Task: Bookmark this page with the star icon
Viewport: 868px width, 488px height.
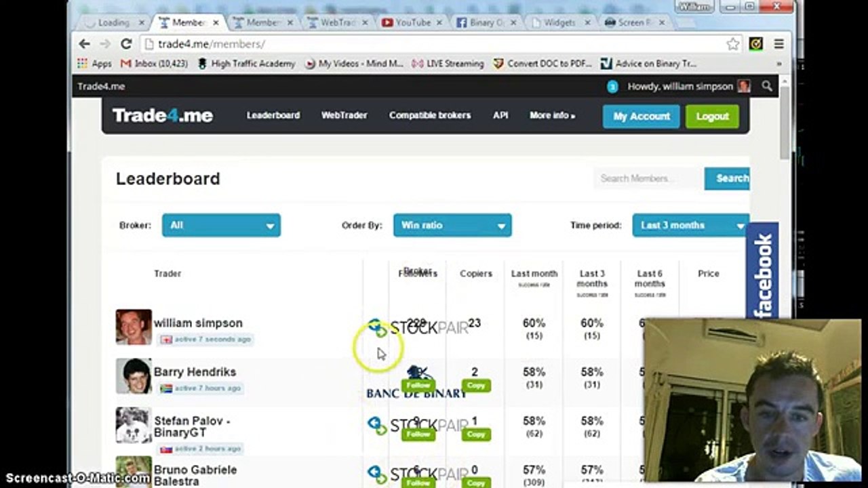Action: 732,44
